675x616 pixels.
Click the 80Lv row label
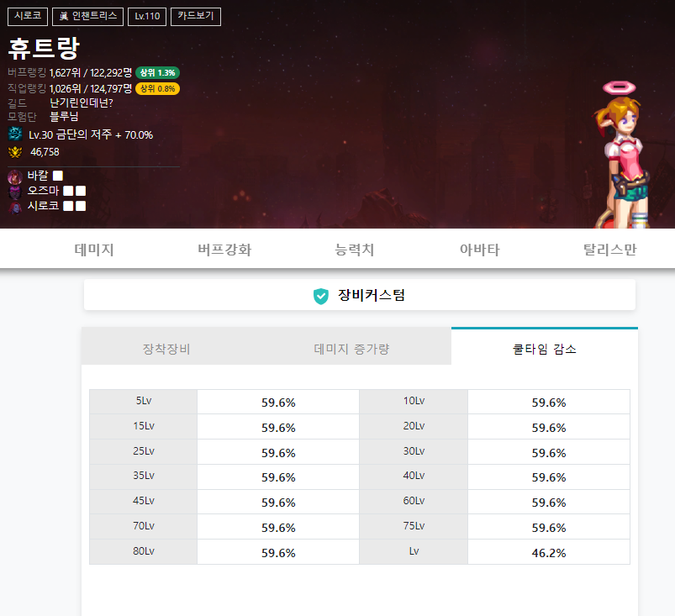click(144, 551)
